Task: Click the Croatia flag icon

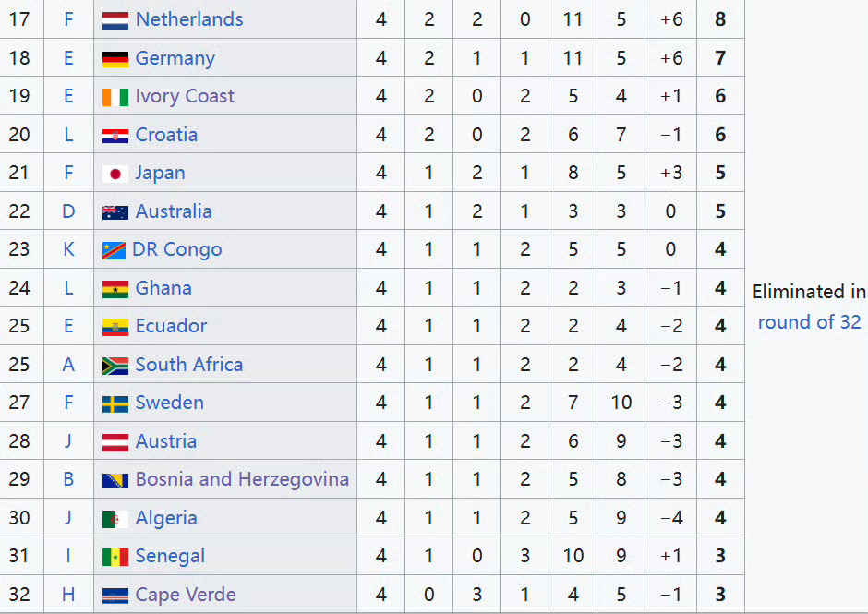Action: click(115, 135)
